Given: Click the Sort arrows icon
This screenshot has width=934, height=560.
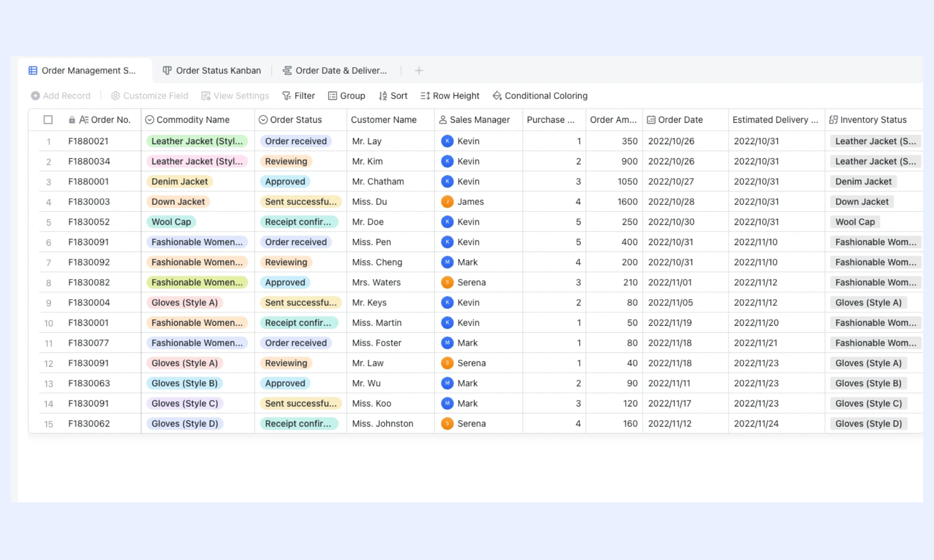Looking at the screenshot, I should click(x=383, y=96).
